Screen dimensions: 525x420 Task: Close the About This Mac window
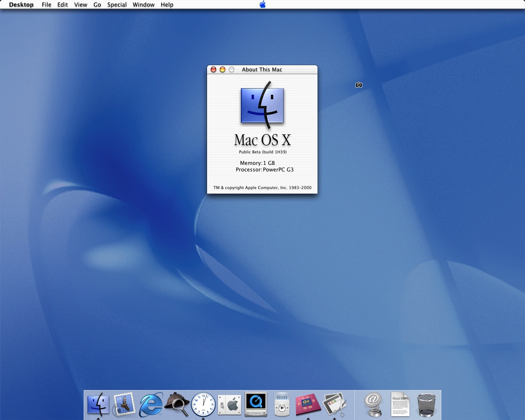click(x=213, y=70)
